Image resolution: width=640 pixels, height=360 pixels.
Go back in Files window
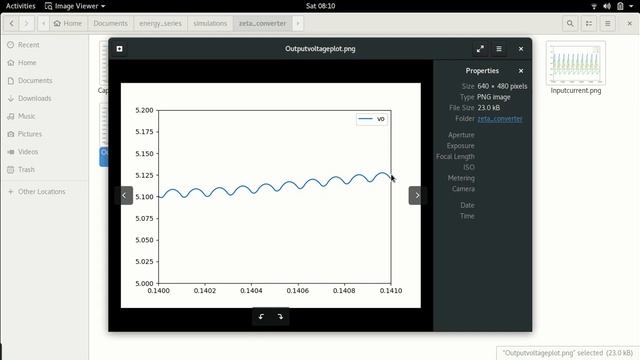12,24
